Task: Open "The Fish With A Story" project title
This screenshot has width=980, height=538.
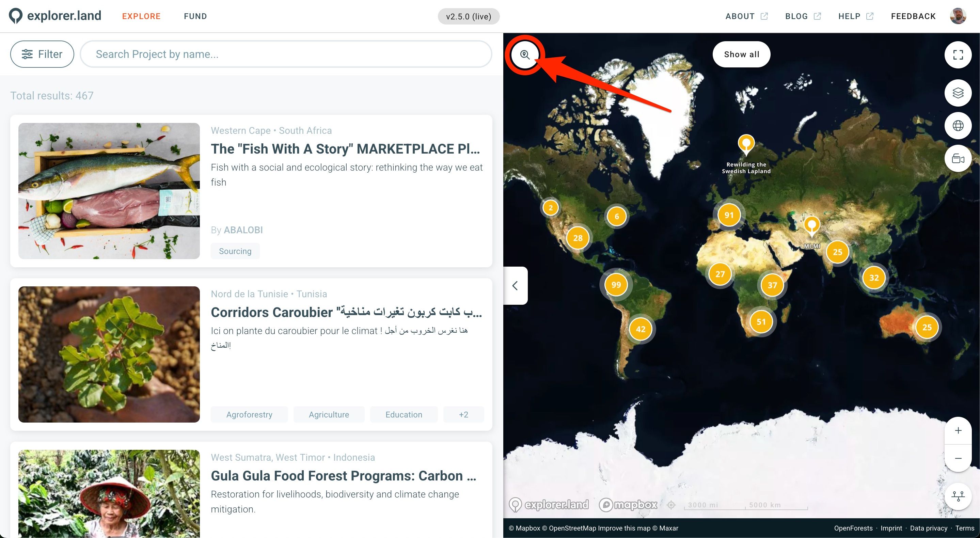Action: (345, 149)
